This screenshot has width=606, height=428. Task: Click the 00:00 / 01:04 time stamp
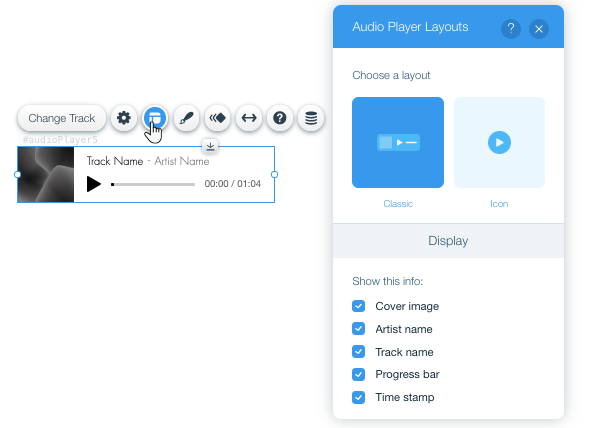click(233, 184)
